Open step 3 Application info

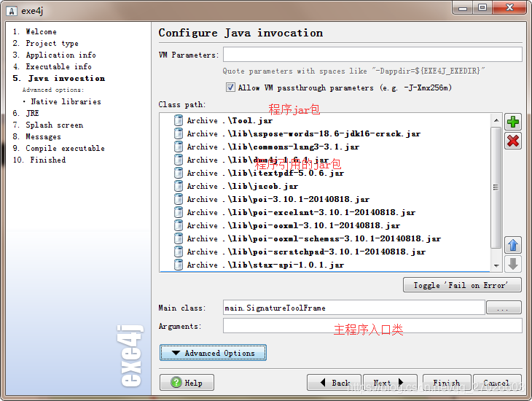tap(54, 55)
